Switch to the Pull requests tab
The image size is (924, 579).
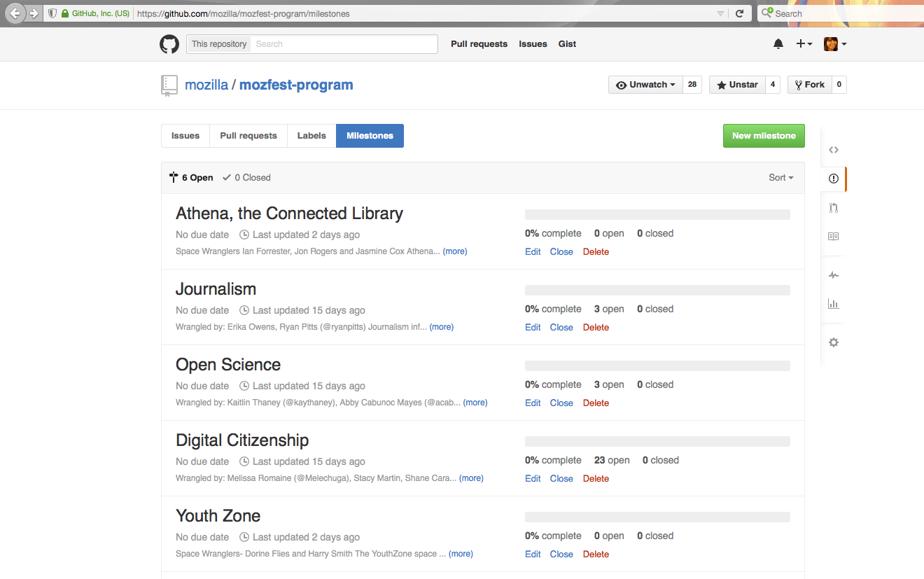click(248, 136)
